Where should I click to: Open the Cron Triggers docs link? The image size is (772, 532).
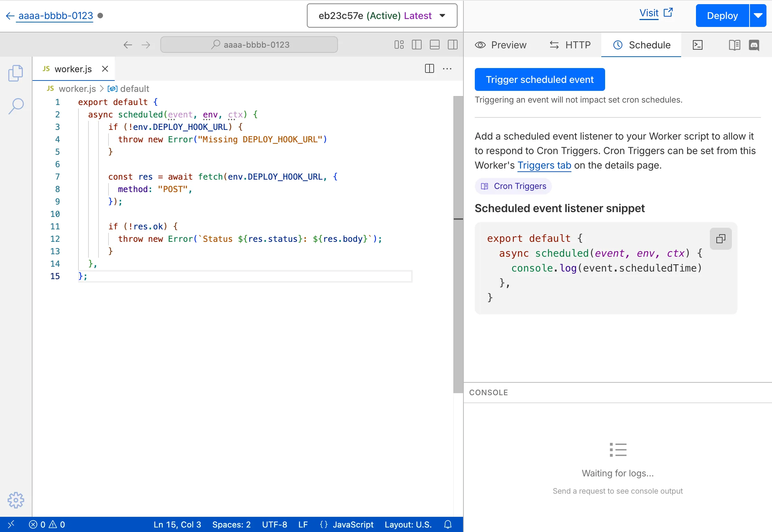point(514,186)
